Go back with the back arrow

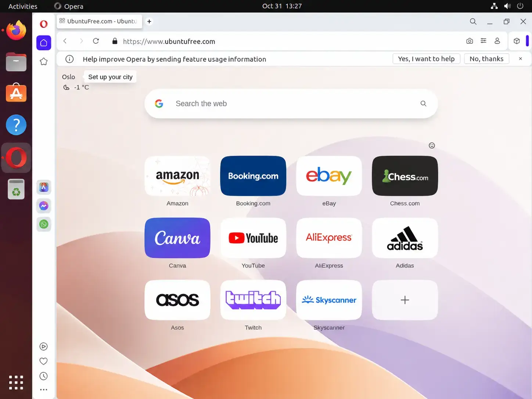65,41
